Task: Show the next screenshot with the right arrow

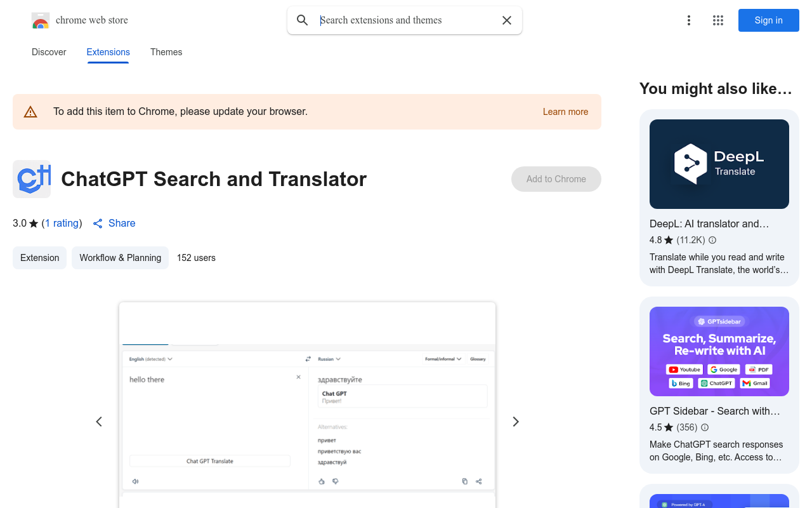Action: pyautogui.click(x=516, y=422)
